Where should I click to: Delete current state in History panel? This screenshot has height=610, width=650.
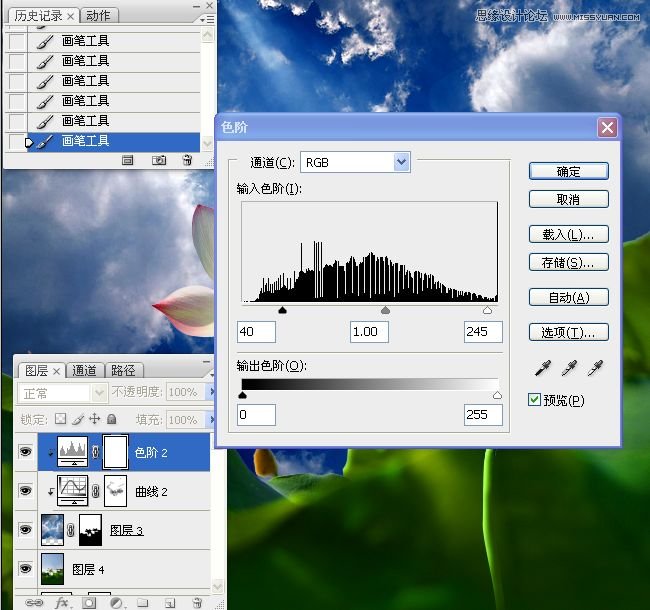187,160
